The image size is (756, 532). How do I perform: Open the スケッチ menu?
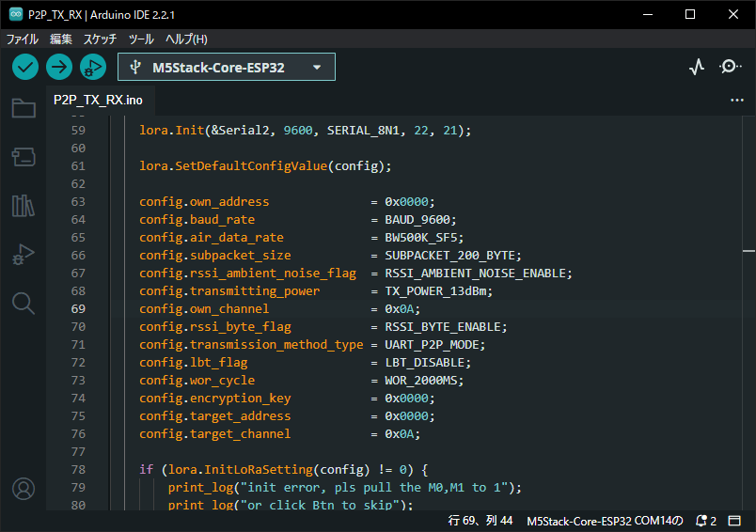[x=100, y=39]
